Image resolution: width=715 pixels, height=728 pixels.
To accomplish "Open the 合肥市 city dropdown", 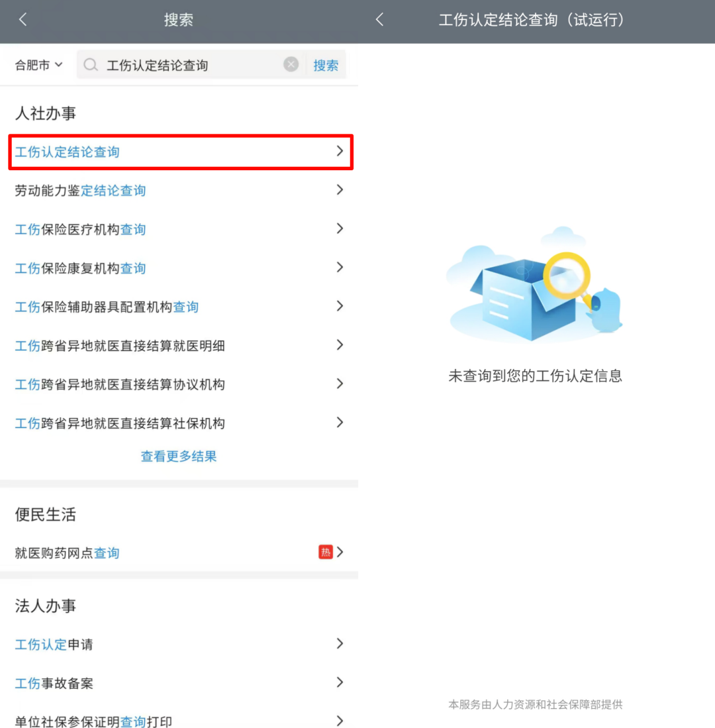I will [38, 65].
